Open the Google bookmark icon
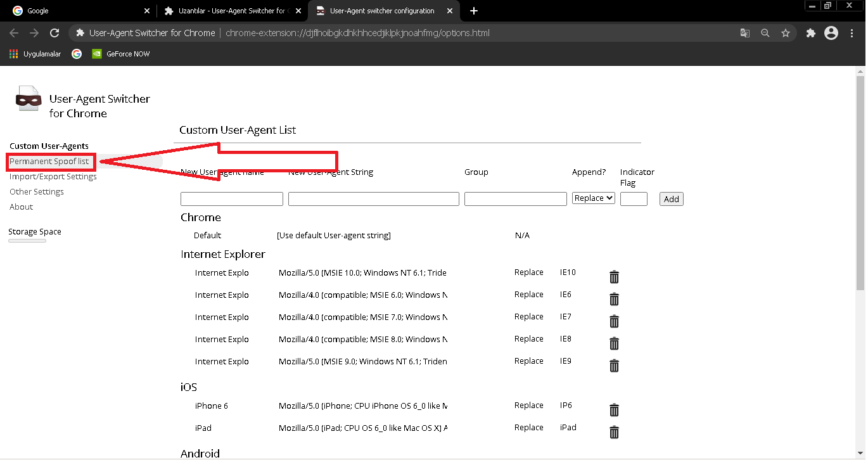Screen dimensions: 868x460 pyautogui.click(x=77, y=54)
